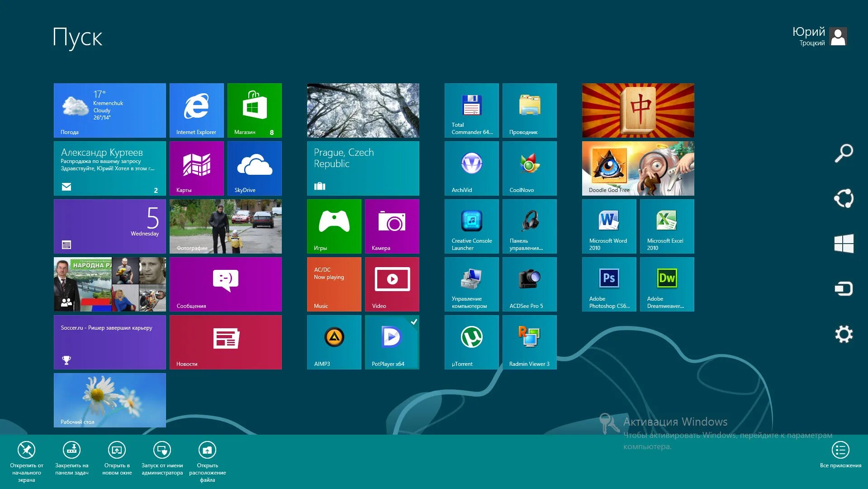Open the Новости news tile

(x=226, y=342)
